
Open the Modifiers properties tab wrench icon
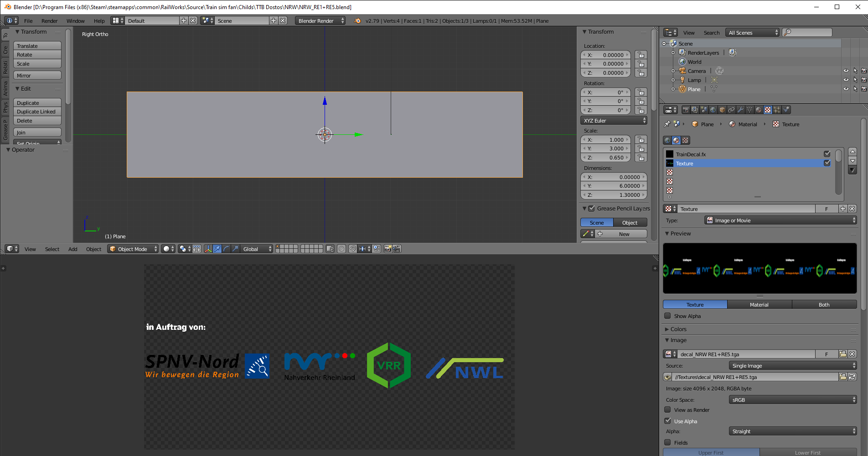pos(740,110)
